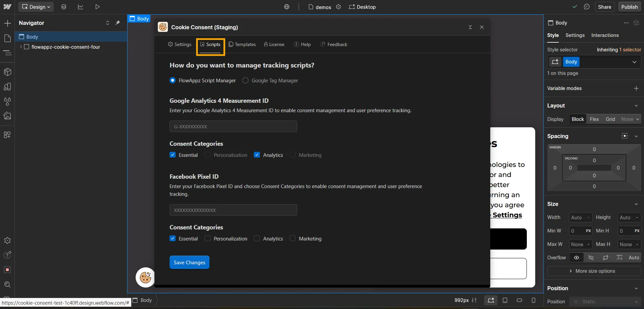Select Flex display option
Viewport: 644px width, 309px height.
[x=594, y=119]
